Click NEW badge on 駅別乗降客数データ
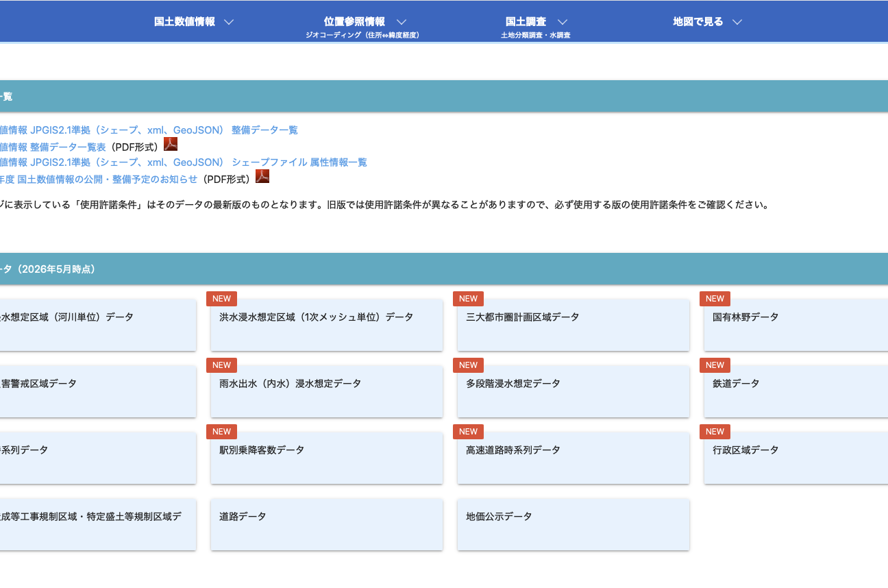888x588 pixels. click(221, 432)
